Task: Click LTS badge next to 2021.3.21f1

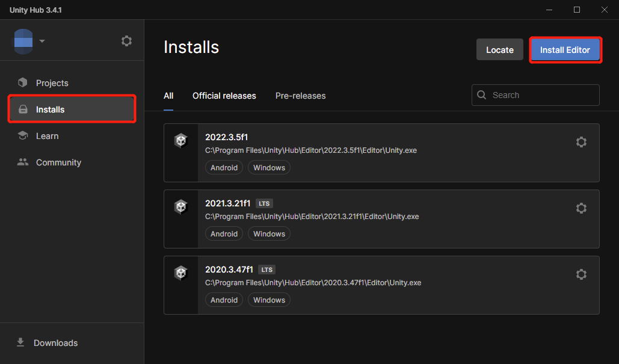Action: (x=265, y=204)
